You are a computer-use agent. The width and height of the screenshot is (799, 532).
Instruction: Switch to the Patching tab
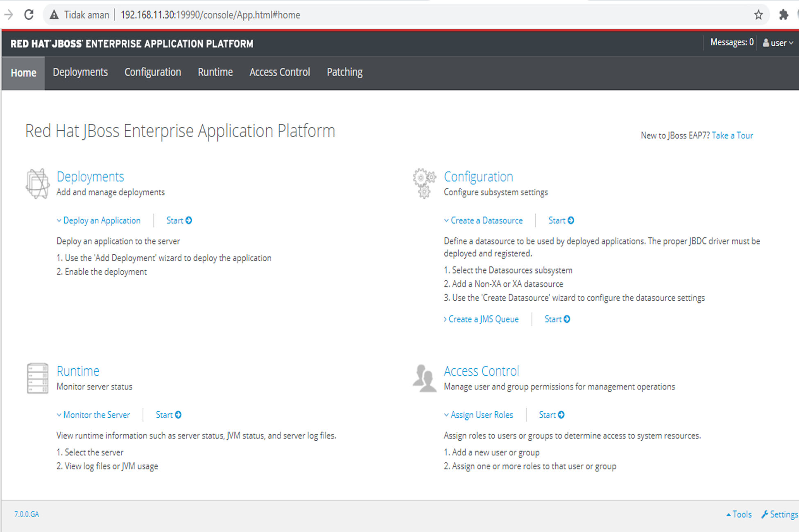344,72
